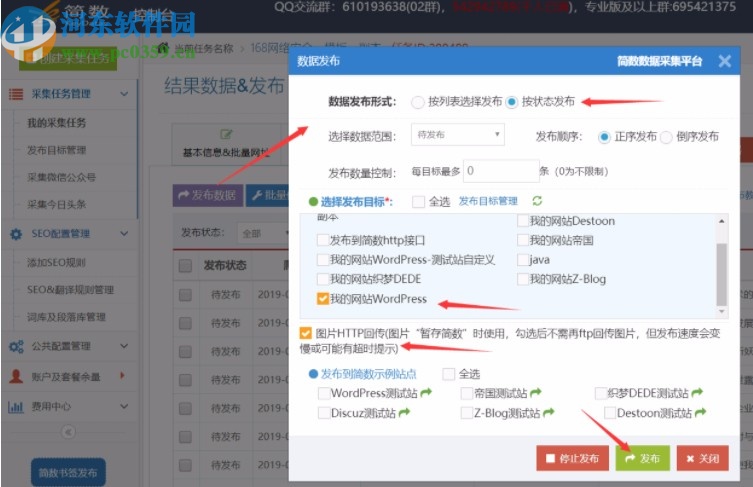
Task: Check 我的网站WordPress-测试站自定义
Action: [323, 260]
